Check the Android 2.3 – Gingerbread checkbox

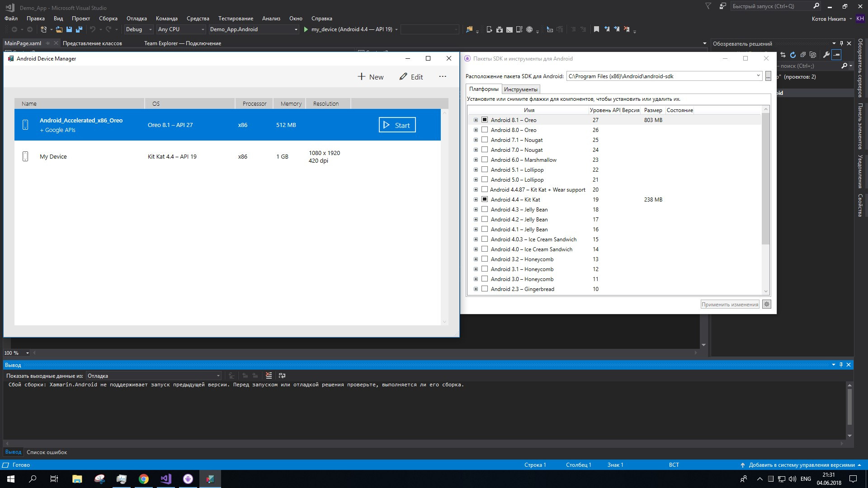pos(485,289)
